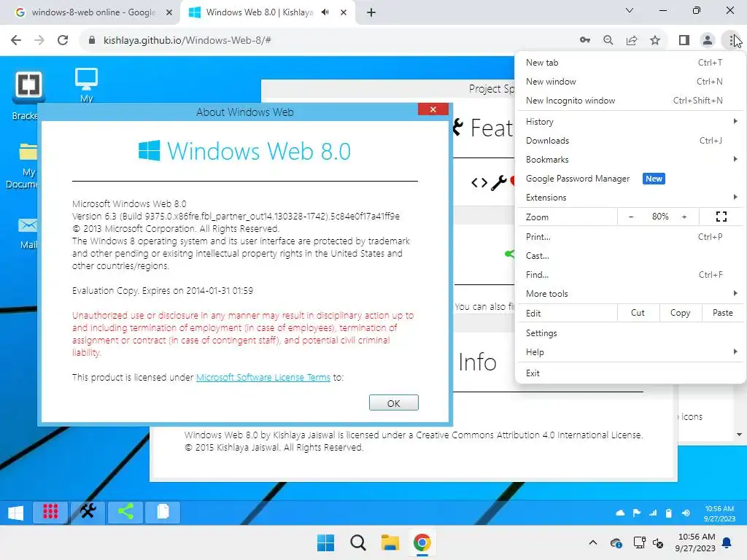This screenshot has height=560, width=747.
Task: Close the Windows Web 8.0 tab
Action: point(344,12)
